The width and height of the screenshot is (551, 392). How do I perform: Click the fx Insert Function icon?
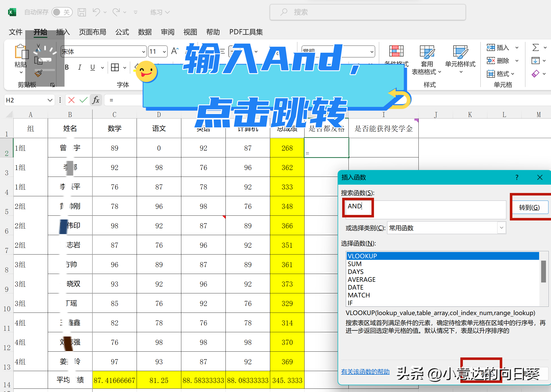96,100
